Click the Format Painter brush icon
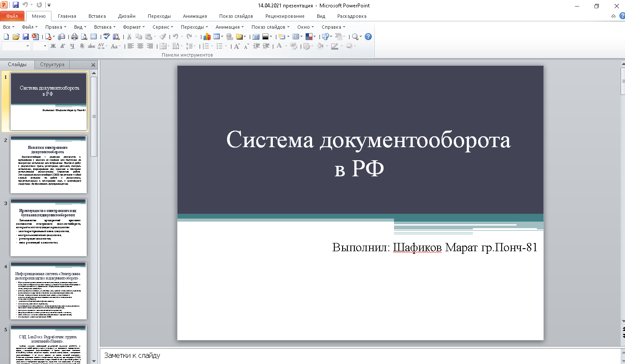 tap(163, 37)
